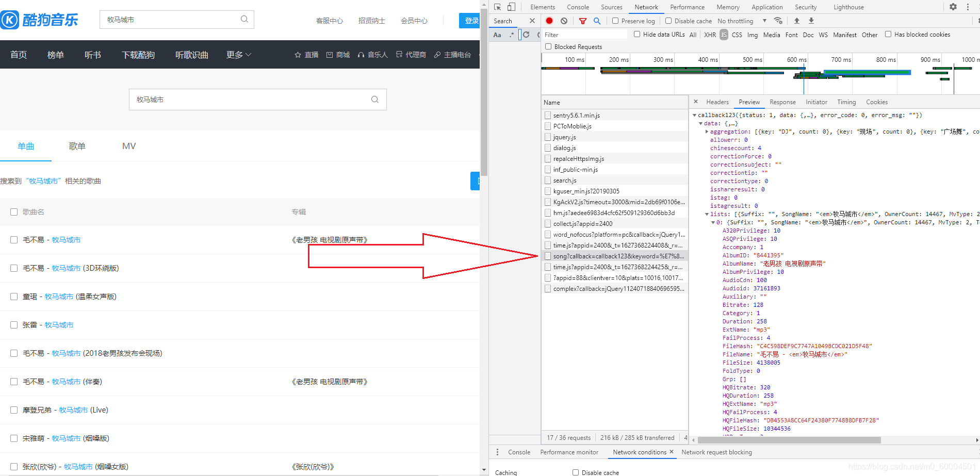This screenshot has width=980, height=476.
Task: Toggle Match Case Aa in search
Action: pos(497,35)
